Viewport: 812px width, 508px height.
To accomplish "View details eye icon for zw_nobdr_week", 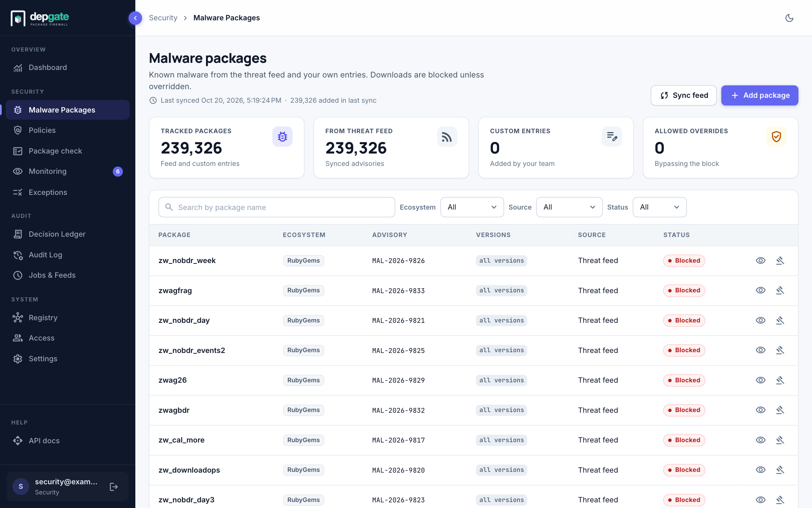I will (760, 260).
